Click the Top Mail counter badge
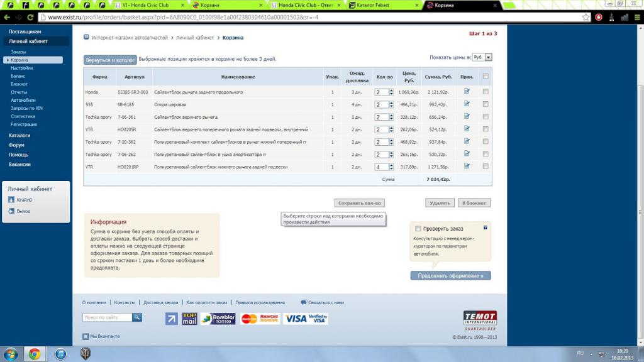 point(189,319)
